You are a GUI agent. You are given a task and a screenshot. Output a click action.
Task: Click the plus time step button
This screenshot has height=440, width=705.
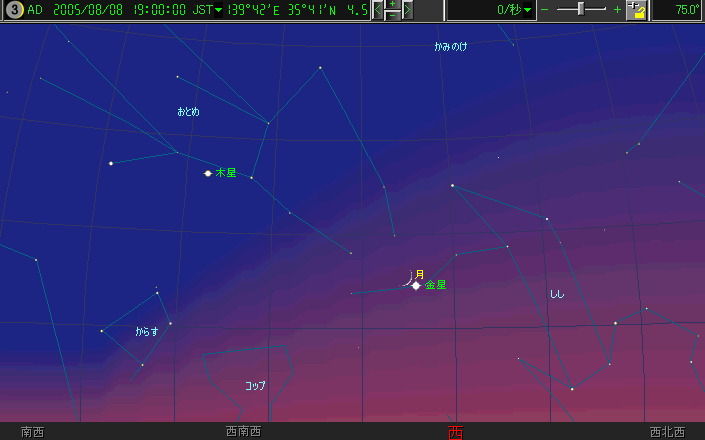[x=393, y=5]
